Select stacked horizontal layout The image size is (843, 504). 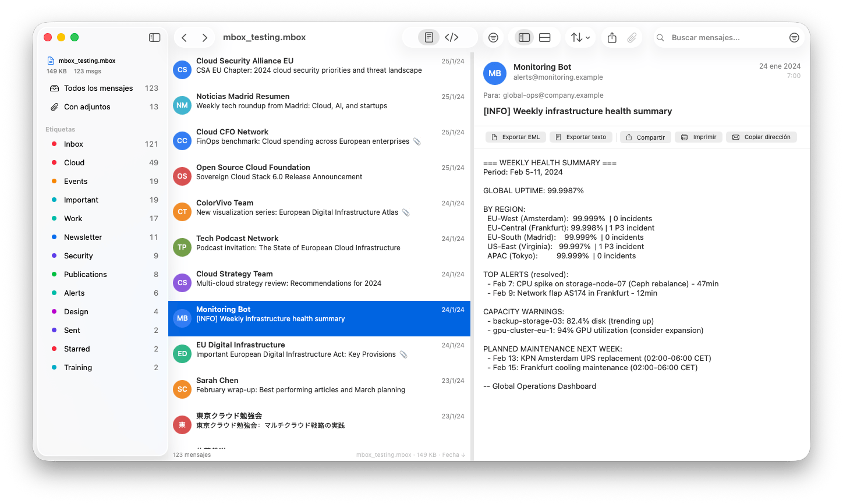click(x=545, y=37)
